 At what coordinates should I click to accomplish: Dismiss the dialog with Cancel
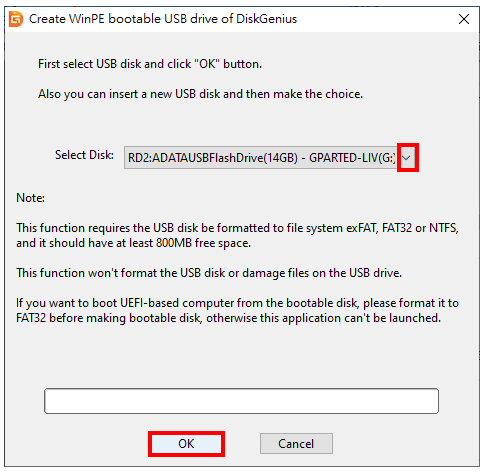click(x=296, y=444)
